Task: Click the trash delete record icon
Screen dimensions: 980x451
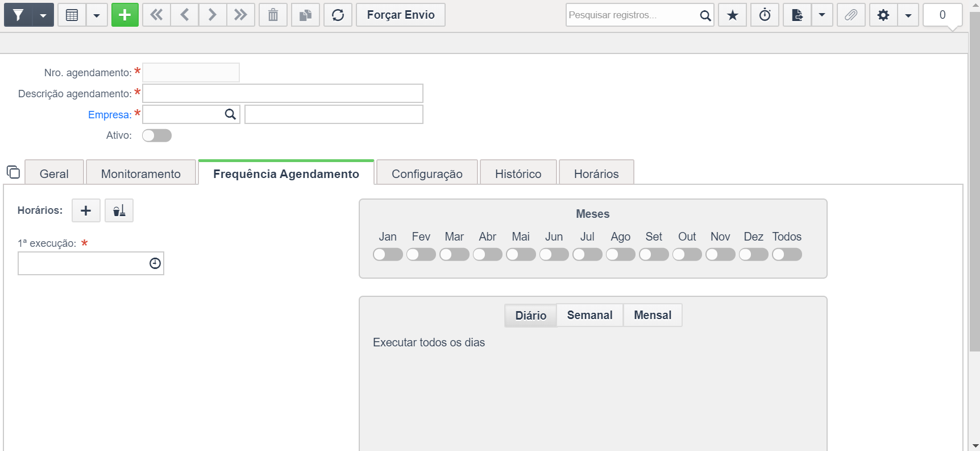Action: (x=273, y=15)
